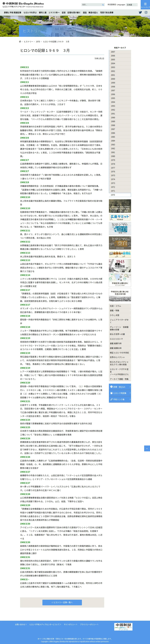Expand 連載・特集 sidebar item

pos(120,311)
